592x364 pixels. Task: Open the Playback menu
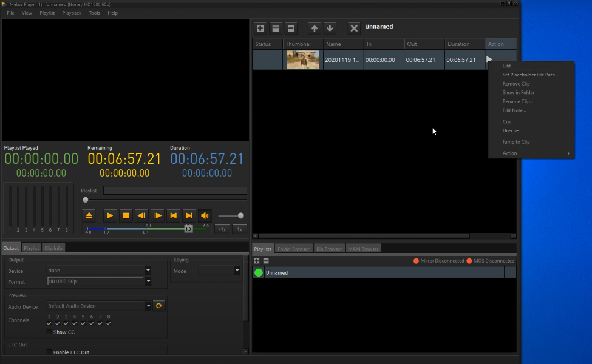72,13
